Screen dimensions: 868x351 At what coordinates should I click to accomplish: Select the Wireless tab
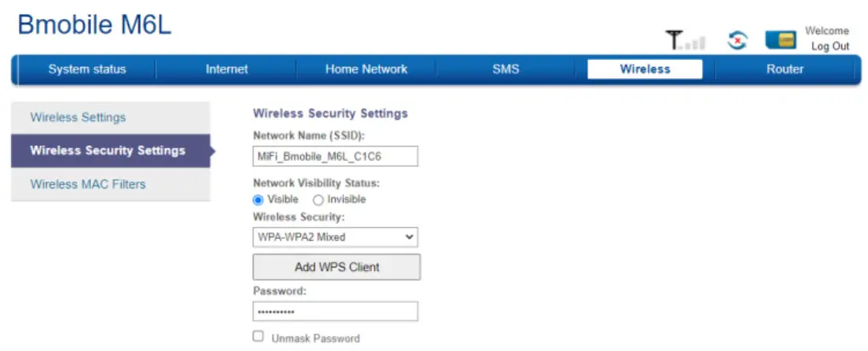pyautogui.click(x=644, y=69)
